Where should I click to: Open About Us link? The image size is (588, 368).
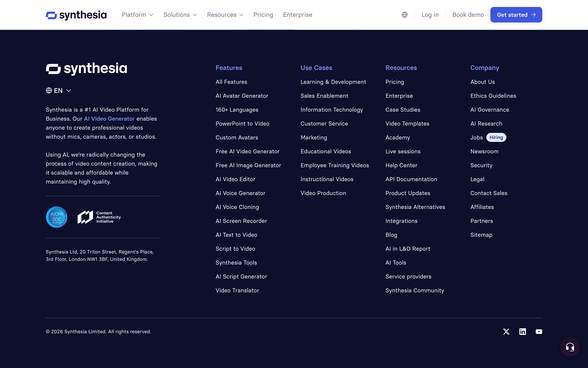pyautogui.click(x=483, y=82)
